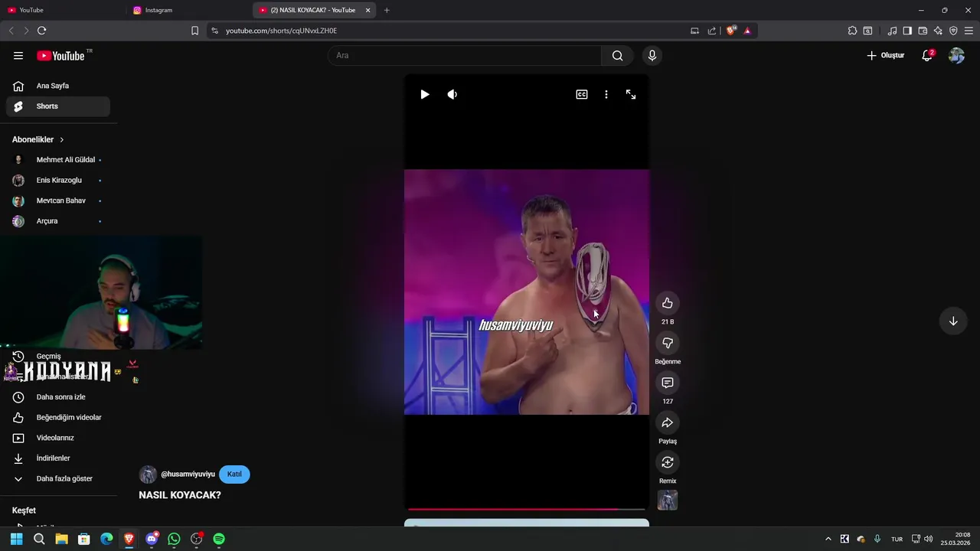Viewport: 980px width, 551px height.
Task: Open the @husamviyuviyu channel link
Action: (188, 474)
